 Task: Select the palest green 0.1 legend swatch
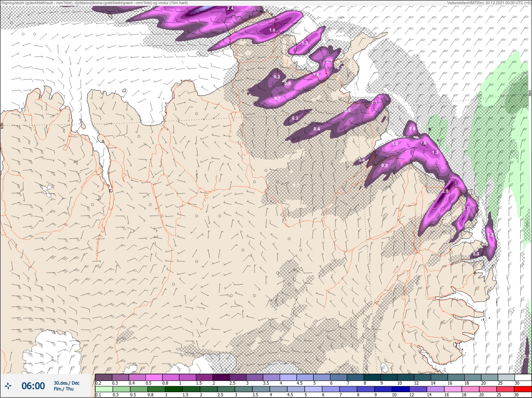pyautogui.click(x=104, y=389)
